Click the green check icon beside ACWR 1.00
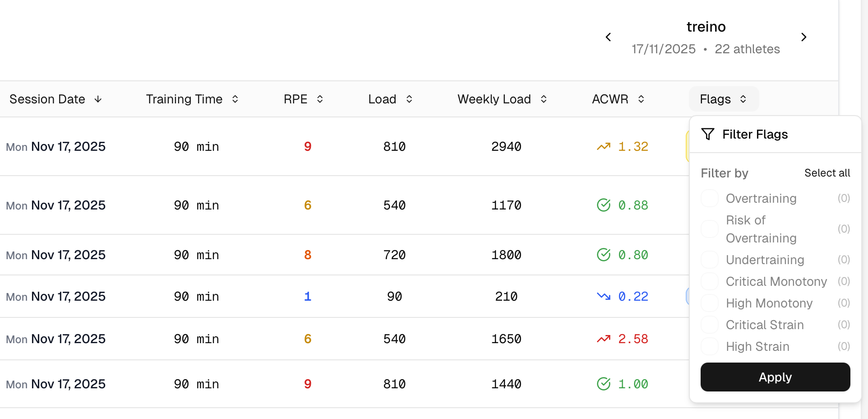Image resolution: width=868 pixels, height=419 pixels. pos(604,384)
